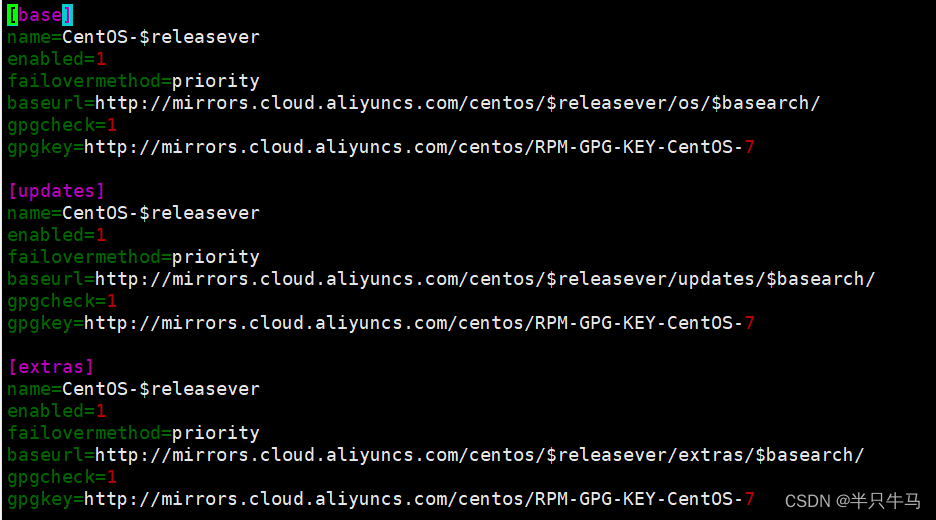Screen dimensions: 936x520
Task: Click the [updates] section header
Action: click(56, 191)
